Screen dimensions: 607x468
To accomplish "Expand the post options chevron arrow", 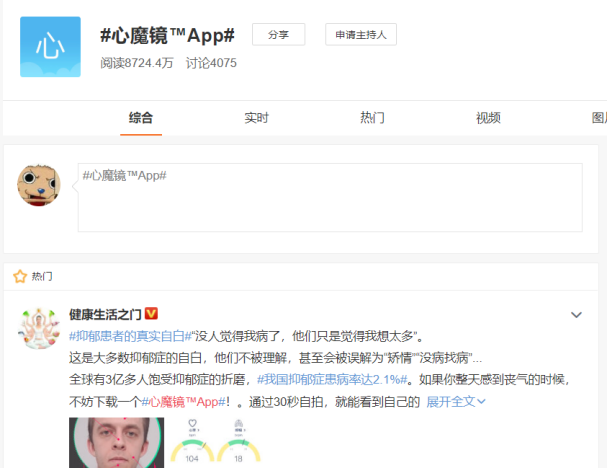I will (x=576, y=315).
